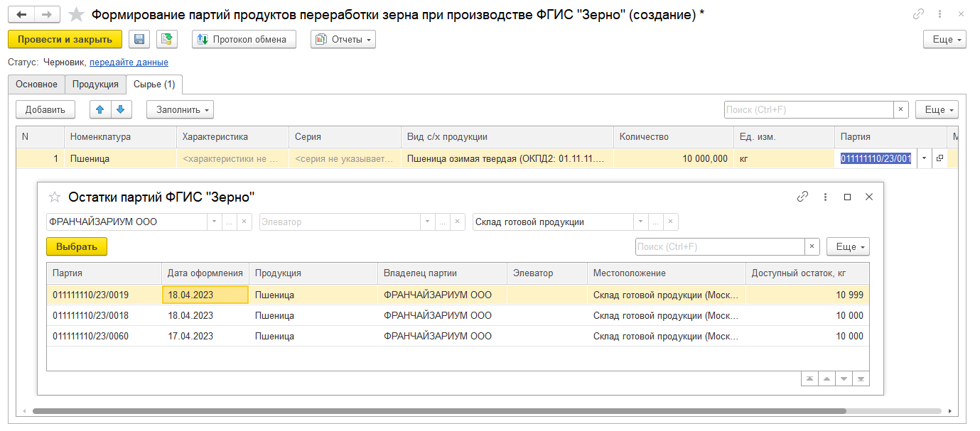Expand the Склад готовой продукции dropdown

coord(640,222)
